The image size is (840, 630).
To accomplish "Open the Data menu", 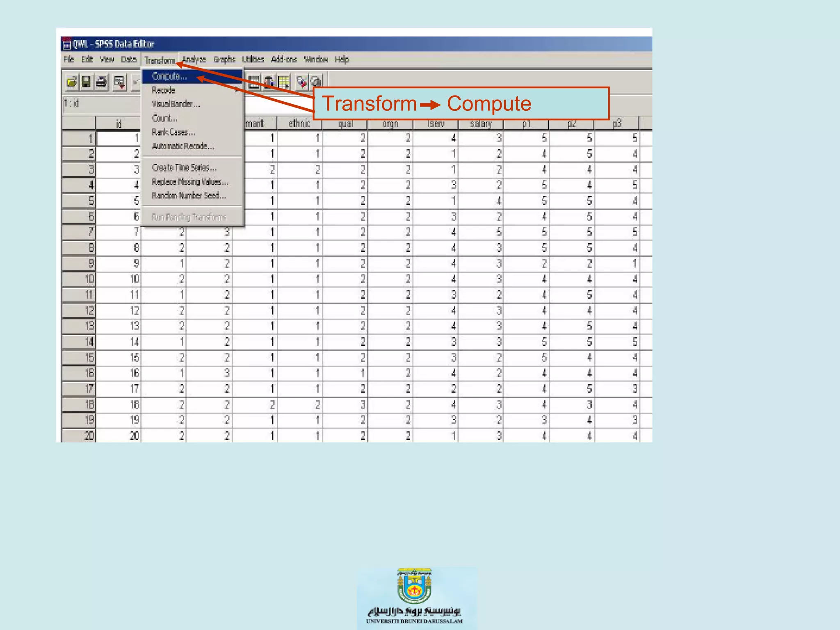I will (x=128, y=59).
